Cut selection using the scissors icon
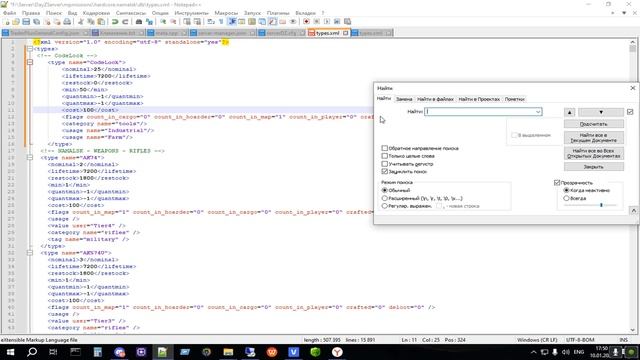The width and height of the screenshot is (640, 360). (81, 22)
